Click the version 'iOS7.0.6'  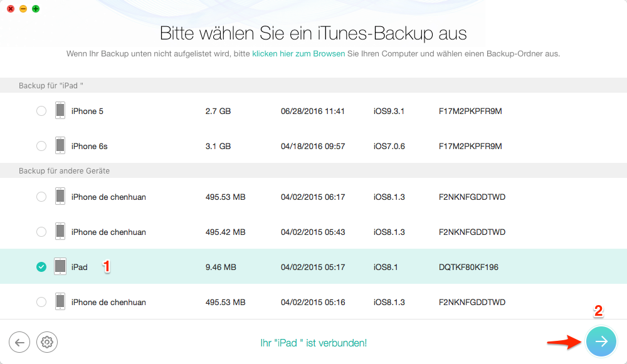pos(389,146)
